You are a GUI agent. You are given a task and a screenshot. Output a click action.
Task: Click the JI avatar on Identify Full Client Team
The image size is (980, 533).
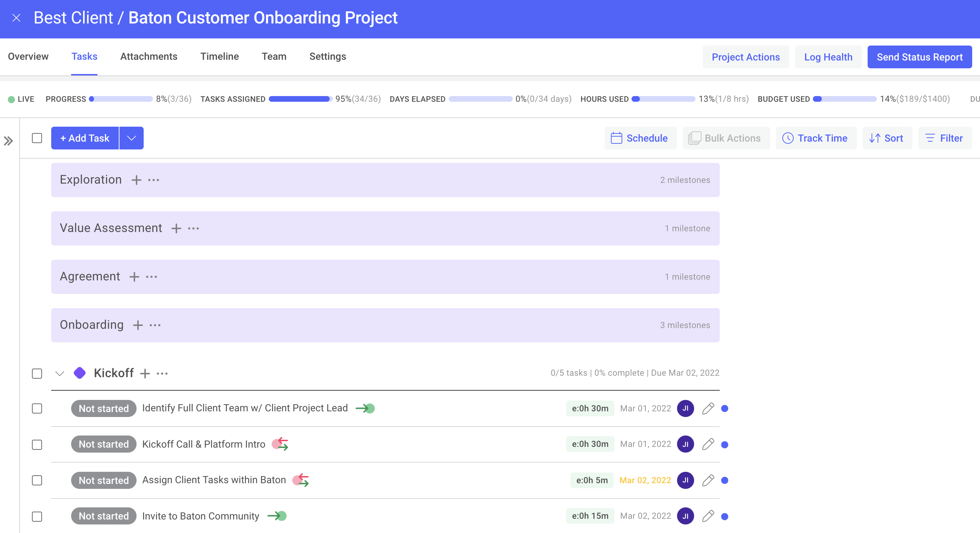coord(685,408)
